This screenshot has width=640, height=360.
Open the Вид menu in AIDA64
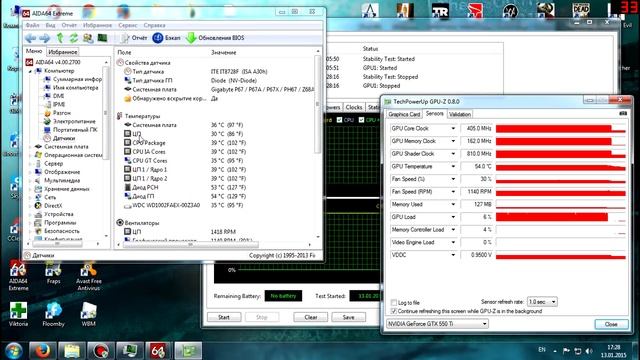click(50, 25)
